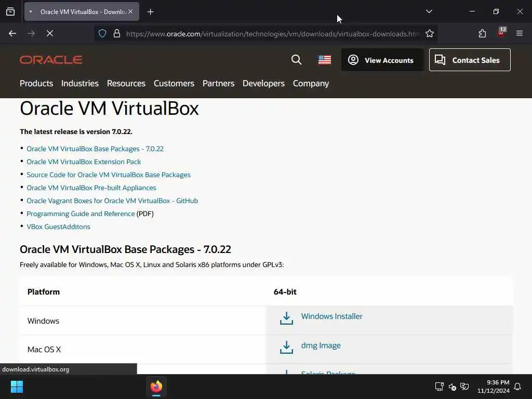Open the clock showing 9:36 PM
The width and height of the screenshot is (532, 399).
pos(494,387)
